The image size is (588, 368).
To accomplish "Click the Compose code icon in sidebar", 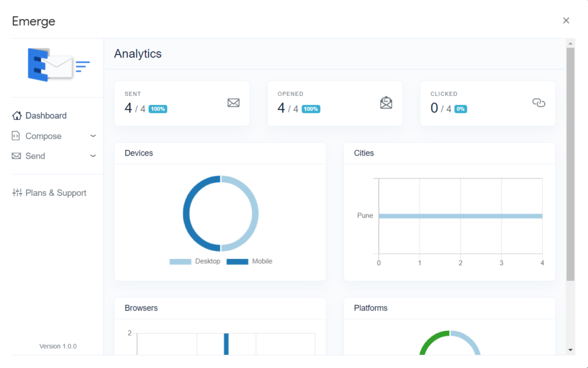I will 16,136.
